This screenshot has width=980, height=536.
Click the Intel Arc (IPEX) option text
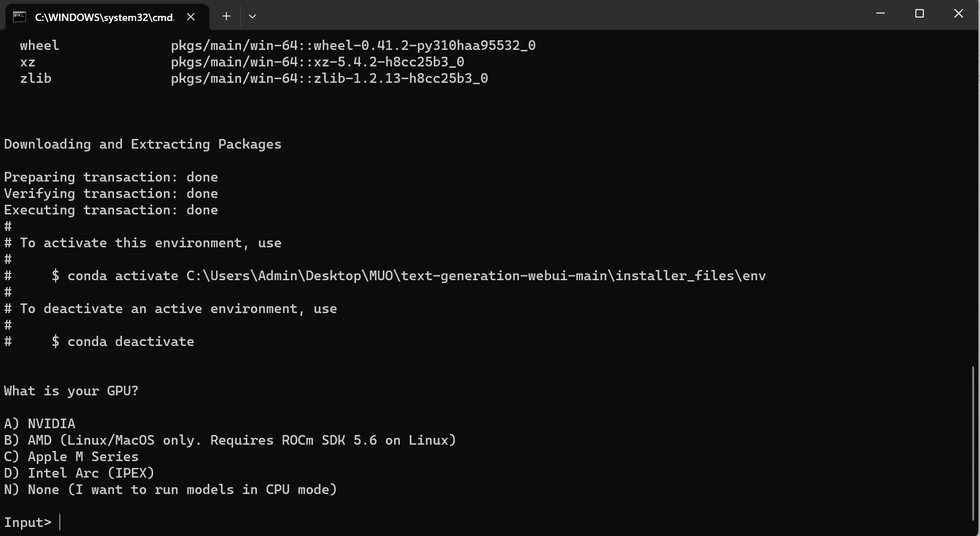coord(79,472)
